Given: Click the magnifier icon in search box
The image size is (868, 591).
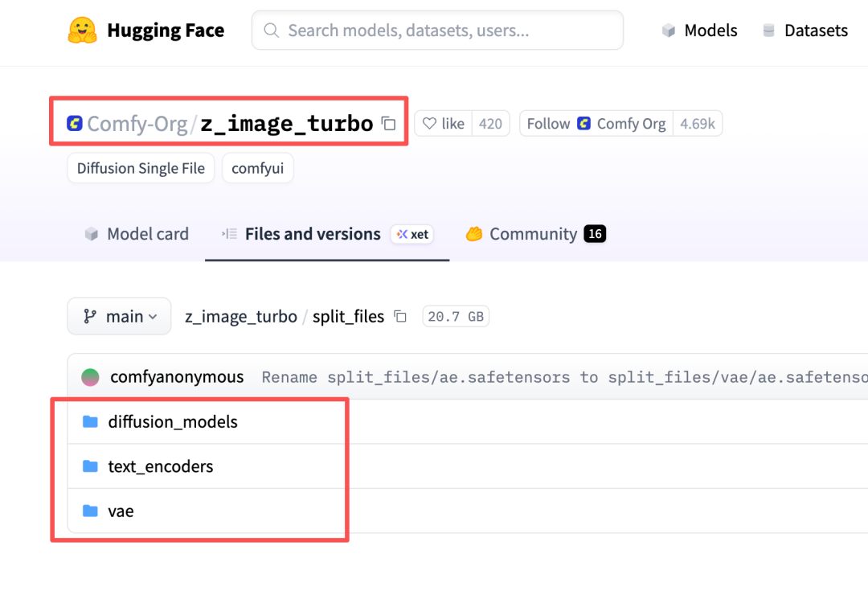Looking at the screenshot, I should click(272, 31).
